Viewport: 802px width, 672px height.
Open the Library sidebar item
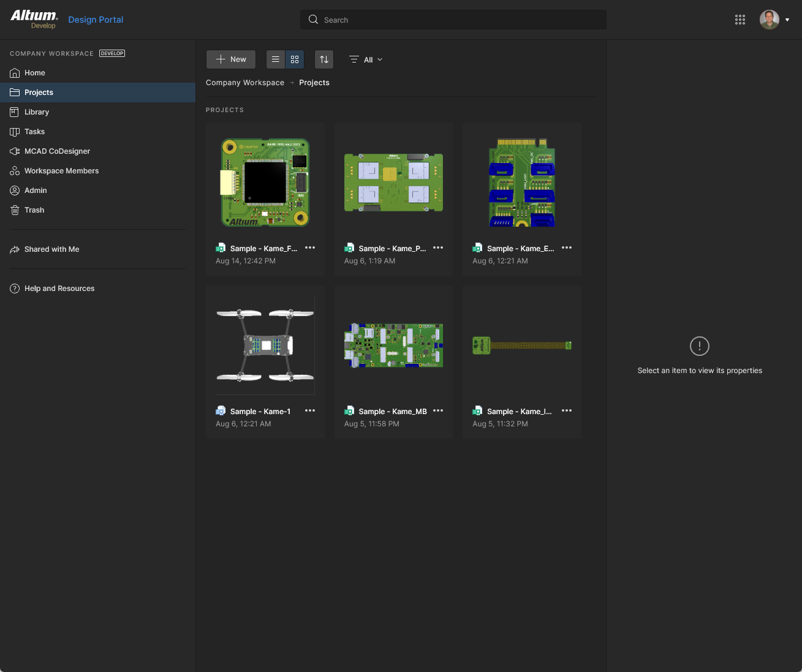coord(37,112)
